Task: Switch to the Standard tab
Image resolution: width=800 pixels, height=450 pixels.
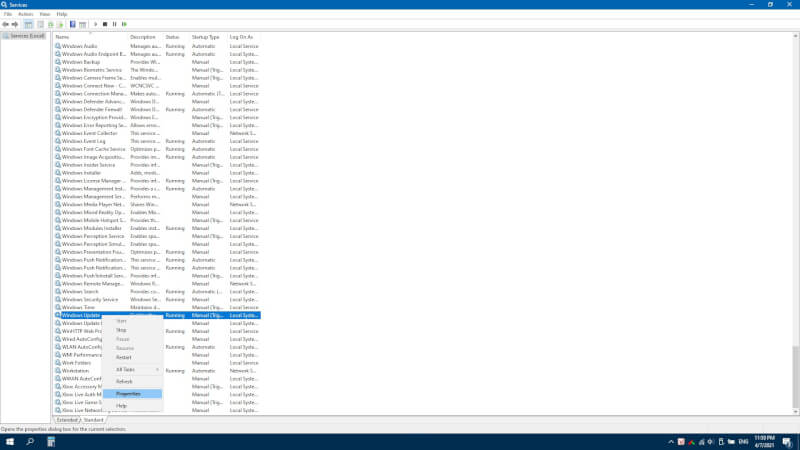Action: coord(93,420)
